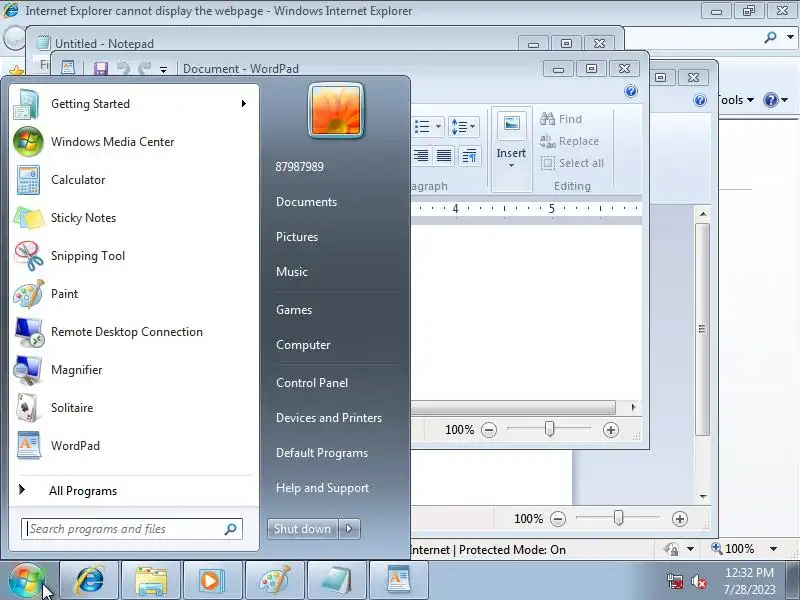Click Select all in WordPad
800x600 pixels.
coord(572,163)
